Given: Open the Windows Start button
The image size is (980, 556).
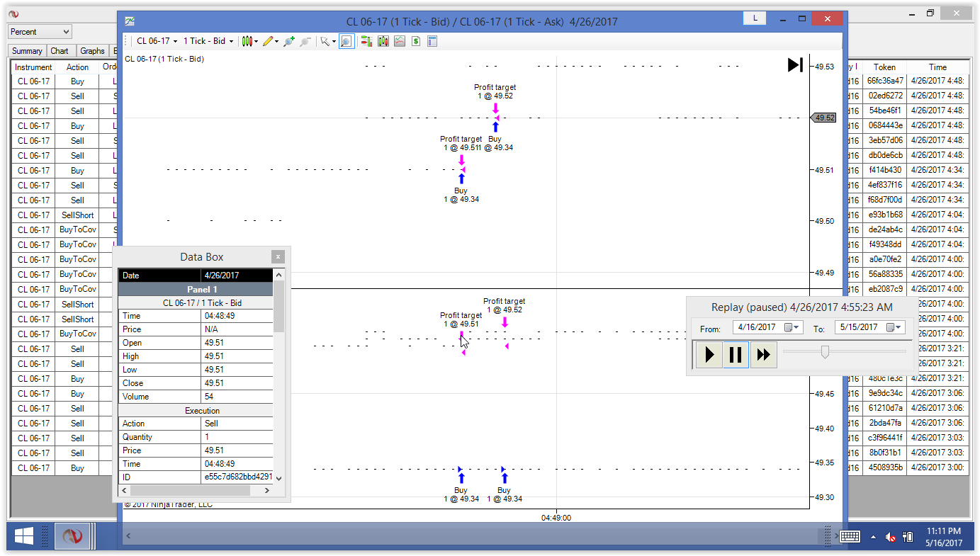Looking at the screenshot, I should click(23, 538).
